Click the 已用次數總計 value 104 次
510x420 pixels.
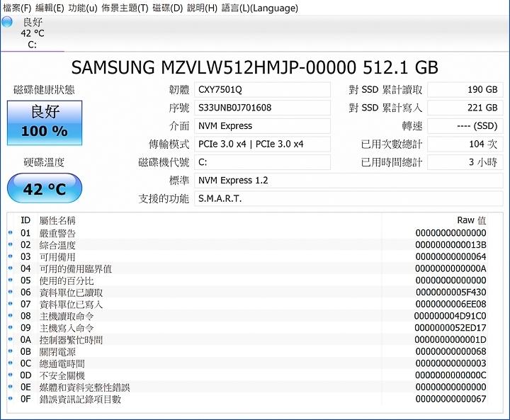point(465,144)
